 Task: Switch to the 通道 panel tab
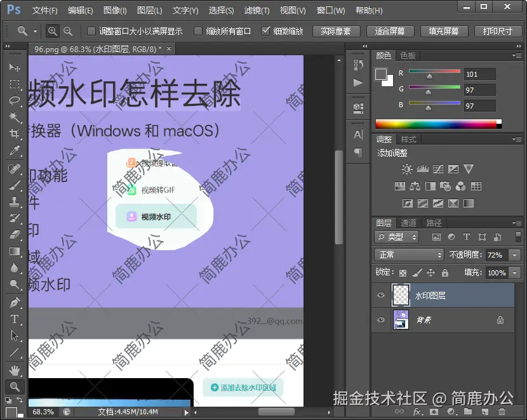click(410, 223)
